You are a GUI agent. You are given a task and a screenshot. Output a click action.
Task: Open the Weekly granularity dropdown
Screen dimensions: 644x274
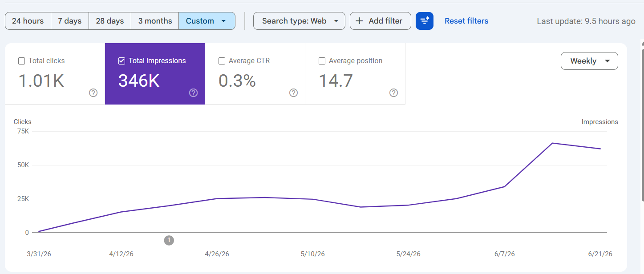click(x=589, y=61)
